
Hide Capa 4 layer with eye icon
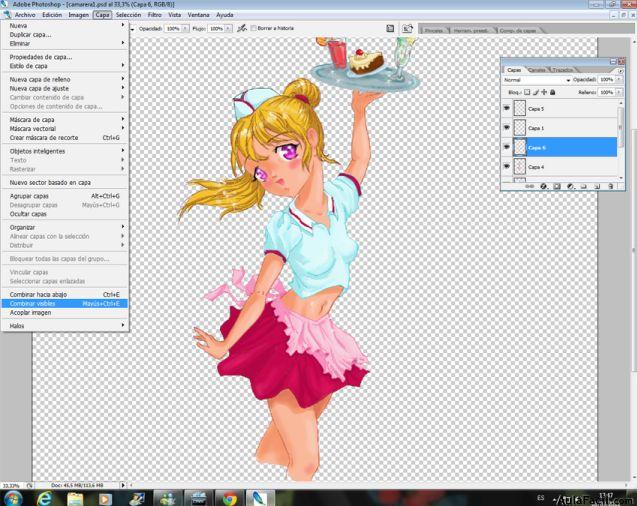point(507,167)
